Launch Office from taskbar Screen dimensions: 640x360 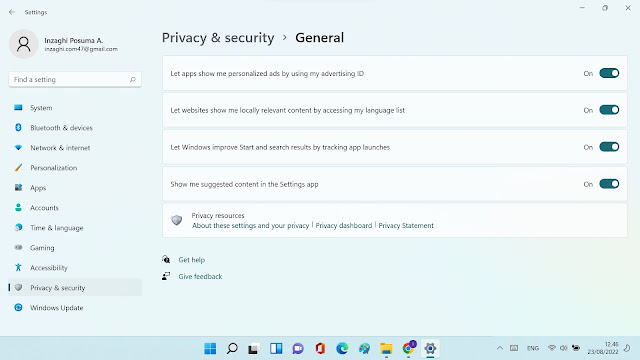pyautogui.click(x=320, y=349)
